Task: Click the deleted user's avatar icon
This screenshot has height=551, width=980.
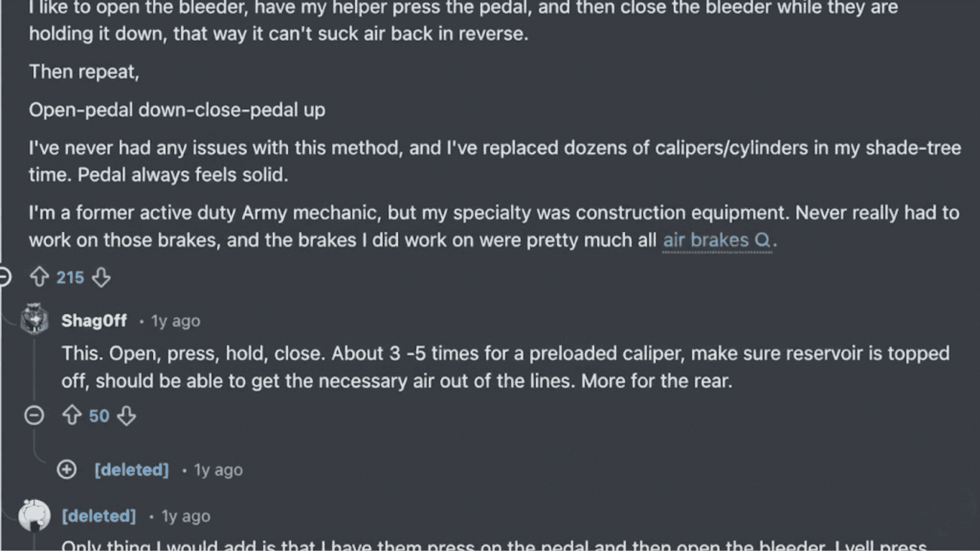Action: (x=34, y=515)
